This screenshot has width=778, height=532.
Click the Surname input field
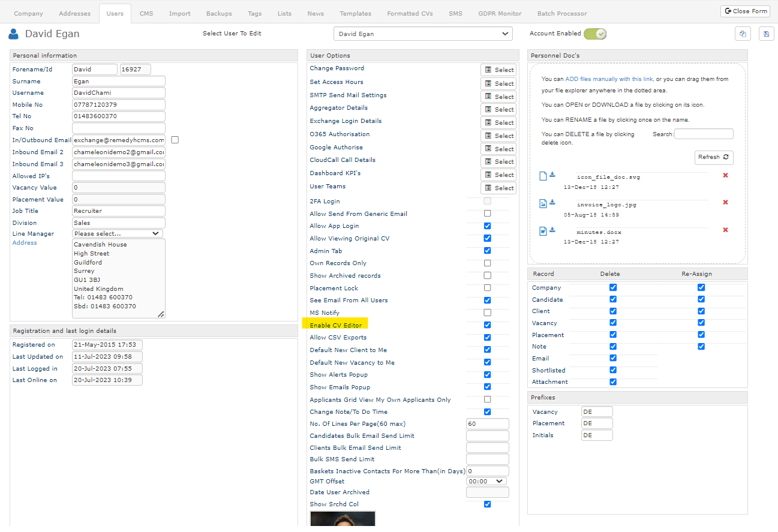pos(119,81)
